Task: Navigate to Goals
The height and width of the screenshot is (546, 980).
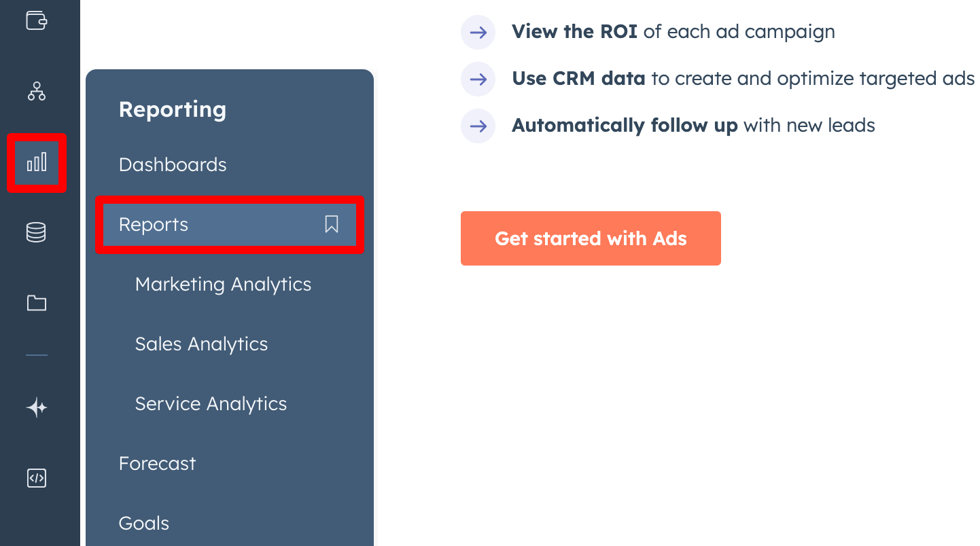Action: click(x=143, y=523)
